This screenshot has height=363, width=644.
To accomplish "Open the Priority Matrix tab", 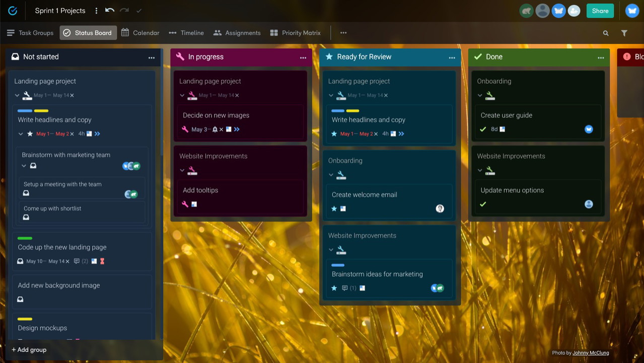I will pos(295,33).
